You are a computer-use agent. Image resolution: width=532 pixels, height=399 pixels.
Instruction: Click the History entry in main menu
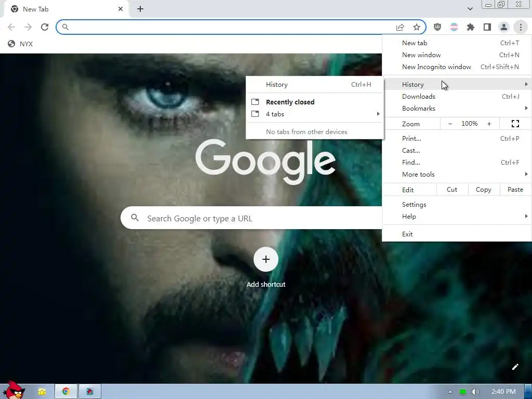(457, 84)
